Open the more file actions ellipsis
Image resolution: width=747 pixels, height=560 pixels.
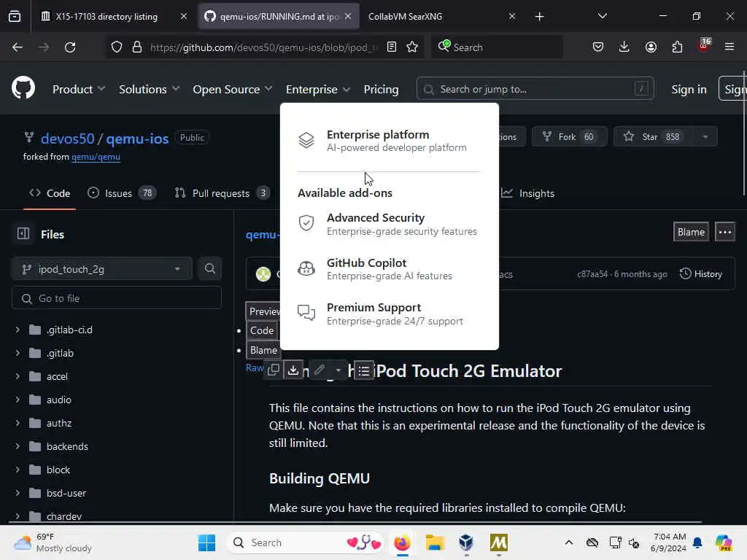click(x=724, y=232)
